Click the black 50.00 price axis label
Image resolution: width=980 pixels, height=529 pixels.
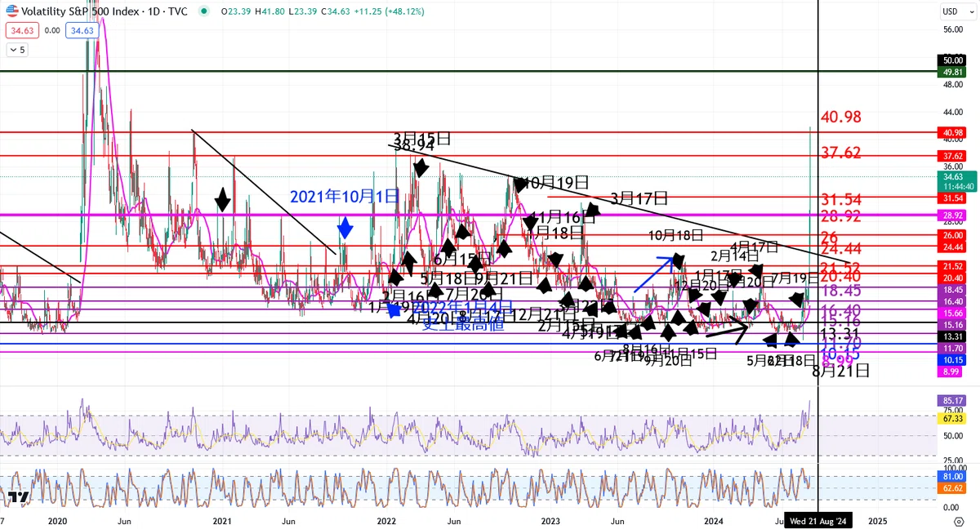[x=953, y=60]
